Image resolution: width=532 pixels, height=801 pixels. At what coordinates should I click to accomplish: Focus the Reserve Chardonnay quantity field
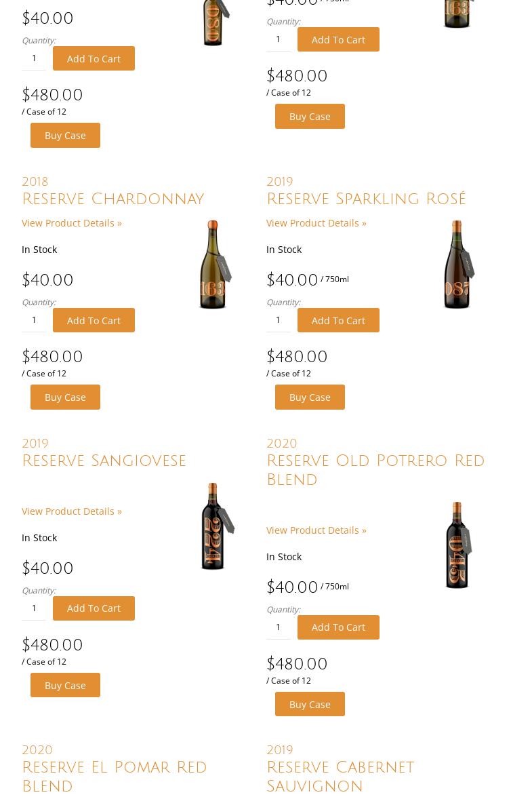(34, 319)
